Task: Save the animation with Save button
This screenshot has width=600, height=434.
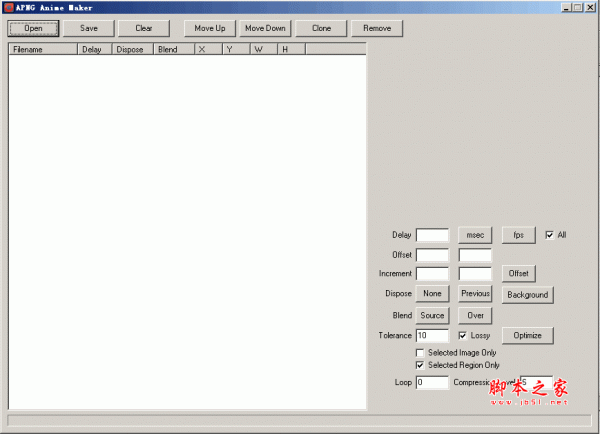Action: [x=89, y=28]
